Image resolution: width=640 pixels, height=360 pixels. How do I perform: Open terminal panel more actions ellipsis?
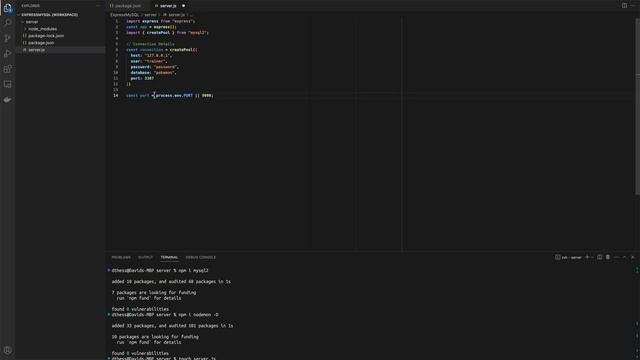616,257
